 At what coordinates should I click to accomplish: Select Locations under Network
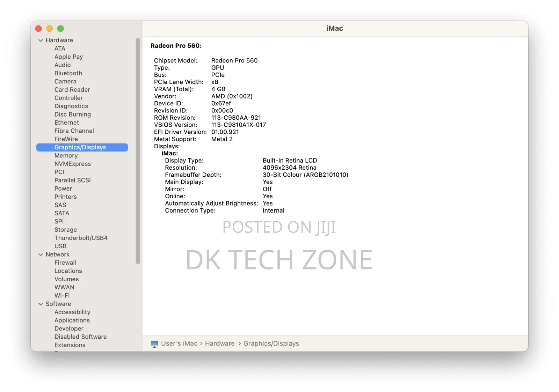[68, 271]
